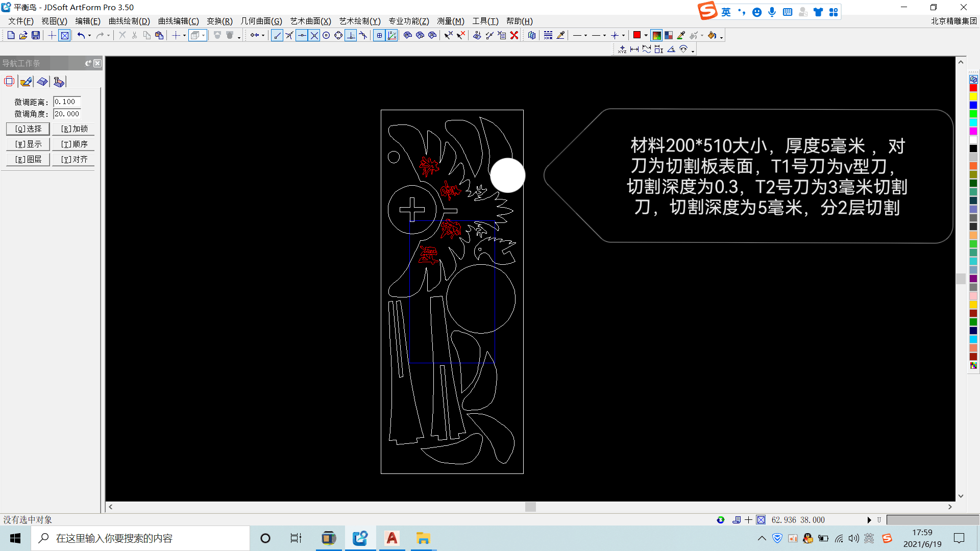The image size is (980, 551).
Task: Click the 微调距离 input field
Action: coord(67,102)
